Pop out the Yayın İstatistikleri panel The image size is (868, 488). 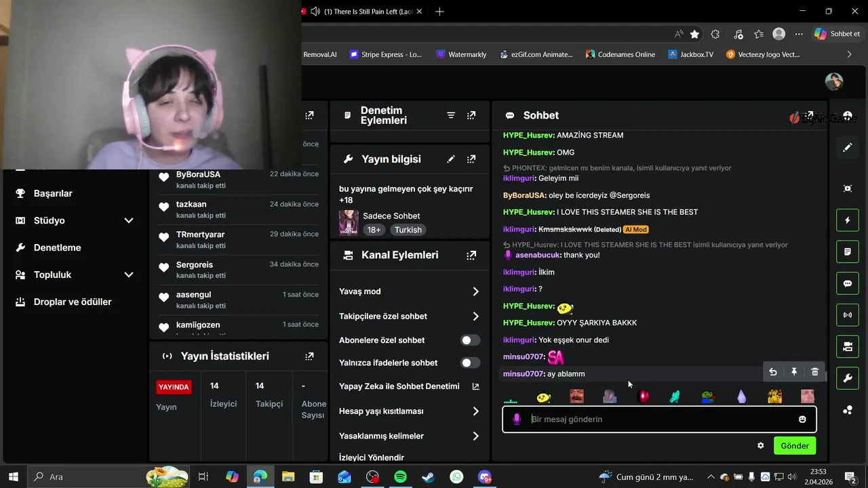(309, 356)
